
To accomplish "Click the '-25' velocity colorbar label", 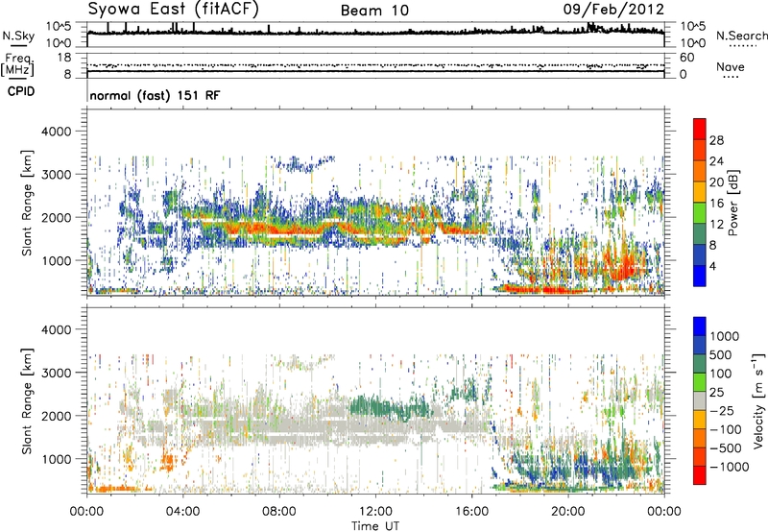I will point(722,410).
